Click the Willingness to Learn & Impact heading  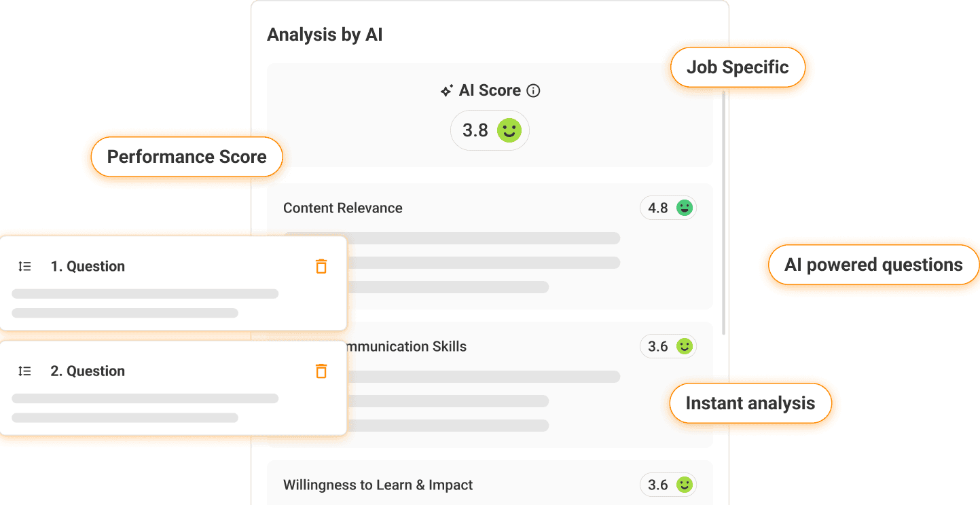(x=378, y=485)
